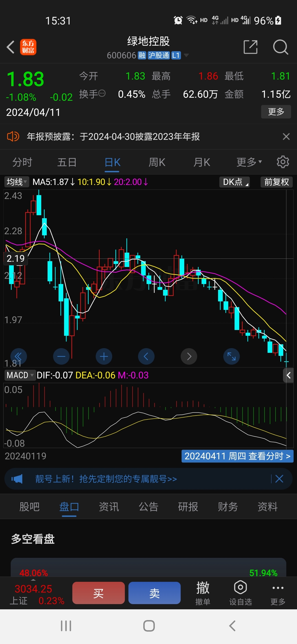Tap the 上证 index ticker
This screenshot has height=644, width=297.
tap(37, 594)
